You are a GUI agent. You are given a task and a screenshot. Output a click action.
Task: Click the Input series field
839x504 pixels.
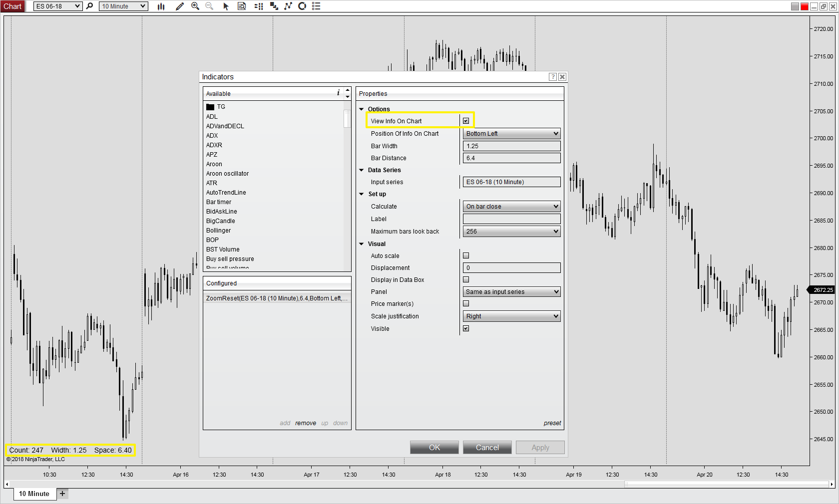512,182
